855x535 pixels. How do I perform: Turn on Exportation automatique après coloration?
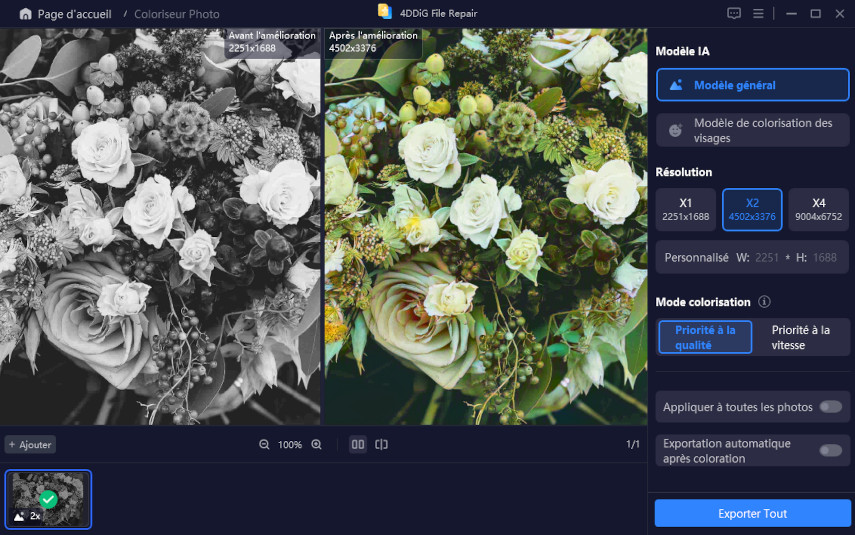point(829,450)
